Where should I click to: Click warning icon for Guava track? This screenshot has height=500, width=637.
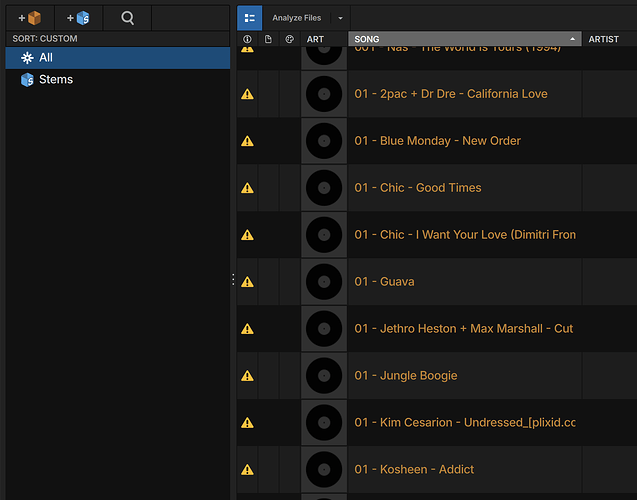point(247,282)
